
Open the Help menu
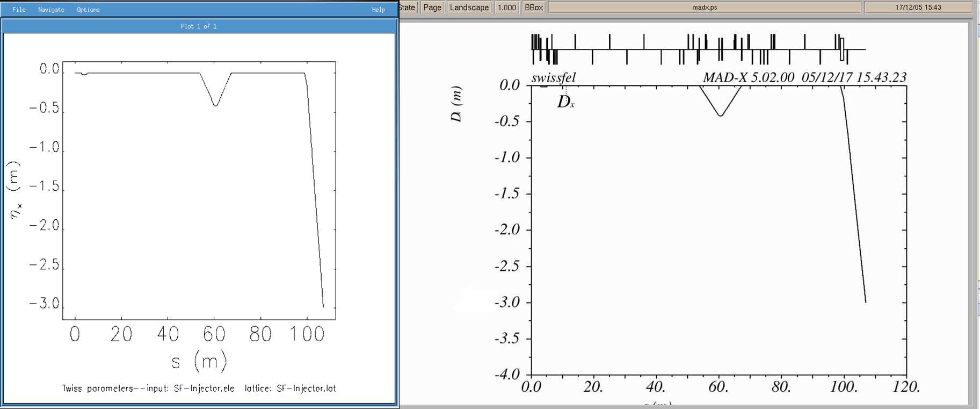point(379,10)
